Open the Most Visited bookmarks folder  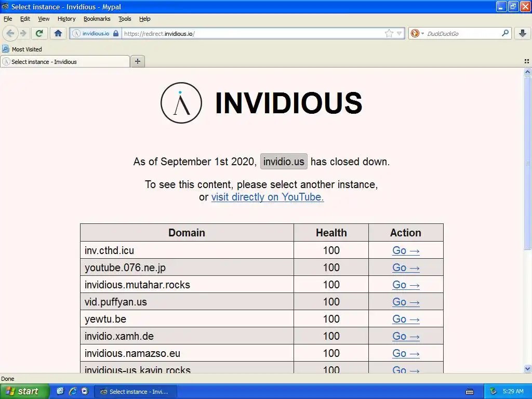22,49
